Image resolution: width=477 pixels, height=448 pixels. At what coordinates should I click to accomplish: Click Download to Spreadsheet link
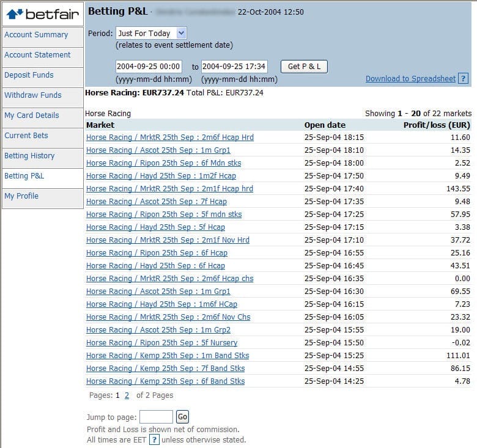(x=411, y=78)
